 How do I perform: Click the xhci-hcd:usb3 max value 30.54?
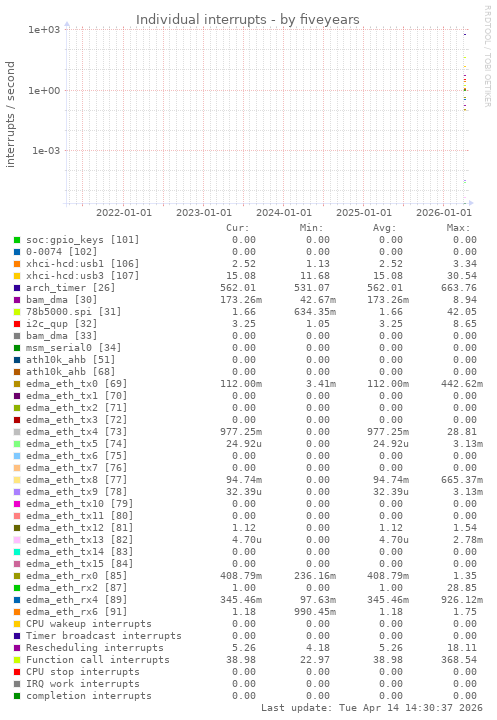pyautogui.click(x=462, y=276)
